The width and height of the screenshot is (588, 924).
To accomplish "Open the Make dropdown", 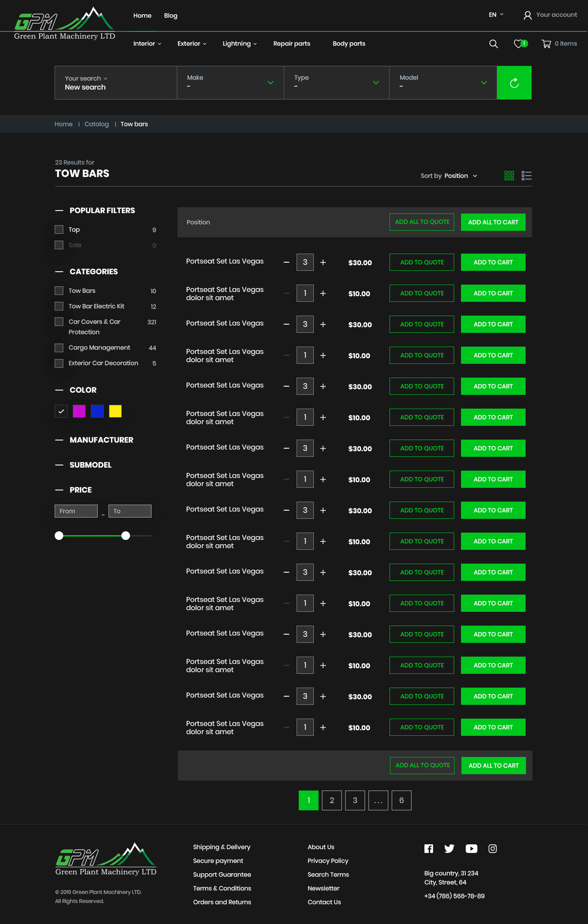I will click(230, 83).
